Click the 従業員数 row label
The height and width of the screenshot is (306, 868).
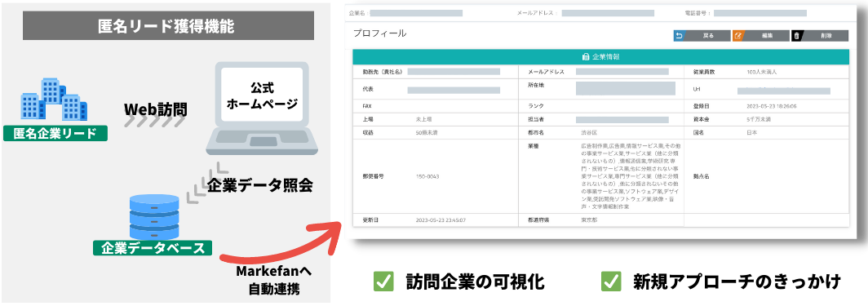click(x=703, y=72)
